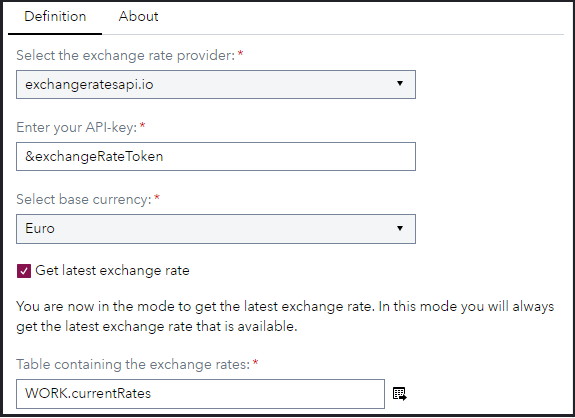Click the 'Get latest exchange rate' label text
The width and height of the screenshot is (575, 418).
pos(112,271)
